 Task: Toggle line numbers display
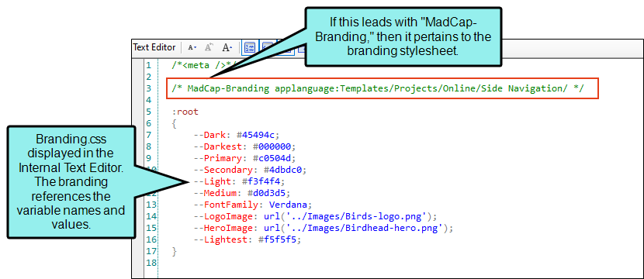[x=249, y=47]
